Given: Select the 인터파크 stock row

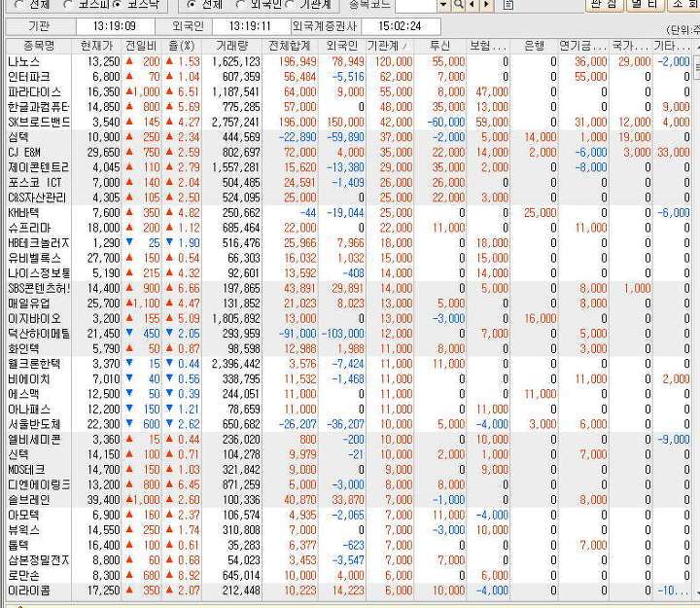Looking at the screenshot, I should 350,77.
